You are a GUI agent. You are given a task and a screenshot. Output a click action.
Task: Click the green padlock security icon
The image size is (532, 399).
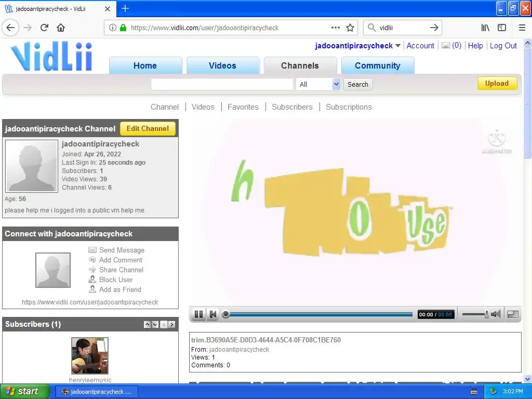point(123,28)
